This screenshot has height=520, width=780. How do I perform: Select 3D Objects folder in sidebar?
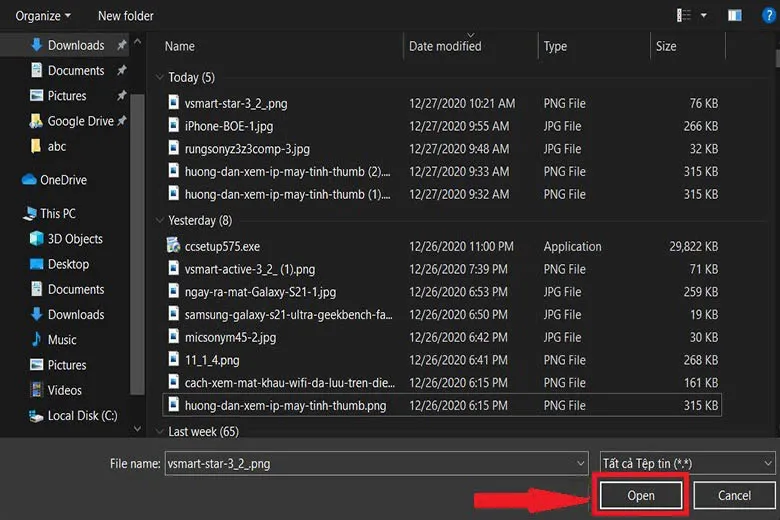[75, 239]
